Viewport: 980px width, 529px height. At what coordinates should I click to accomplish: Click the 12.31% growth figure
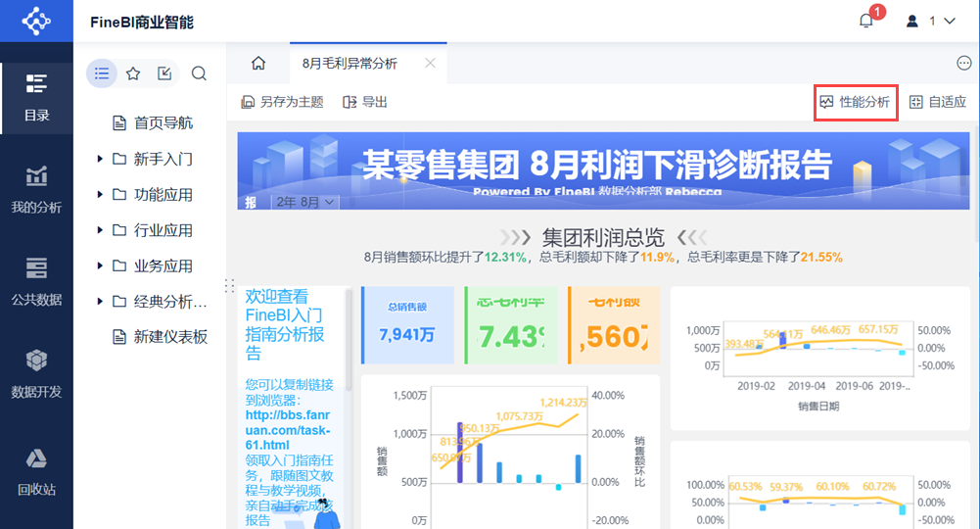tap(505, 257)
